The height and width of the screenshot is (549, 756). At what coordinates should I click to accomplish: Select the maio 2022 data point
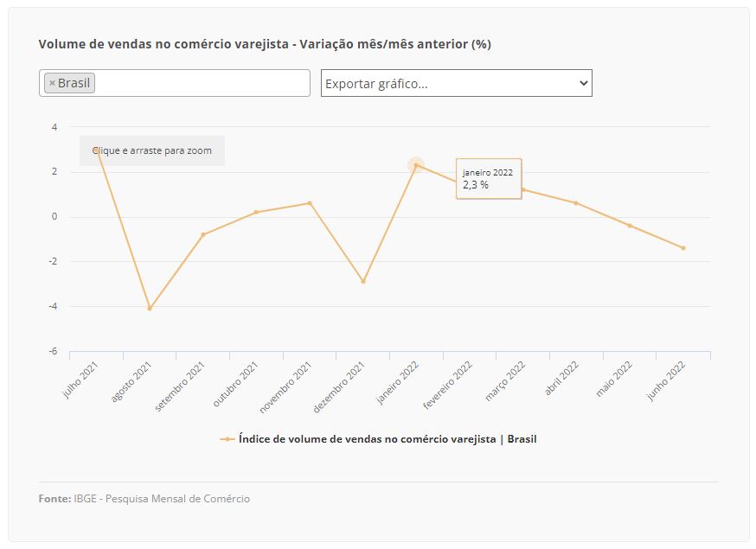(630, 226)
